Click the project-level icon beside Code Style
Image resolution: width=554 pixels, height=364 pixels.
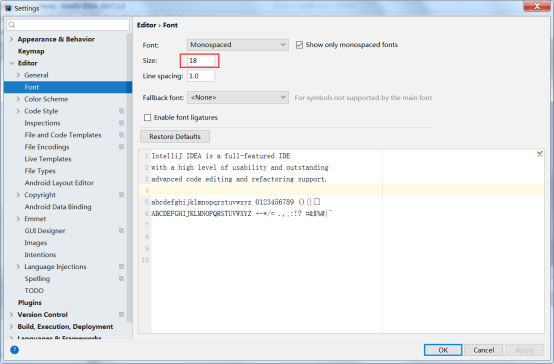[121, 111]
